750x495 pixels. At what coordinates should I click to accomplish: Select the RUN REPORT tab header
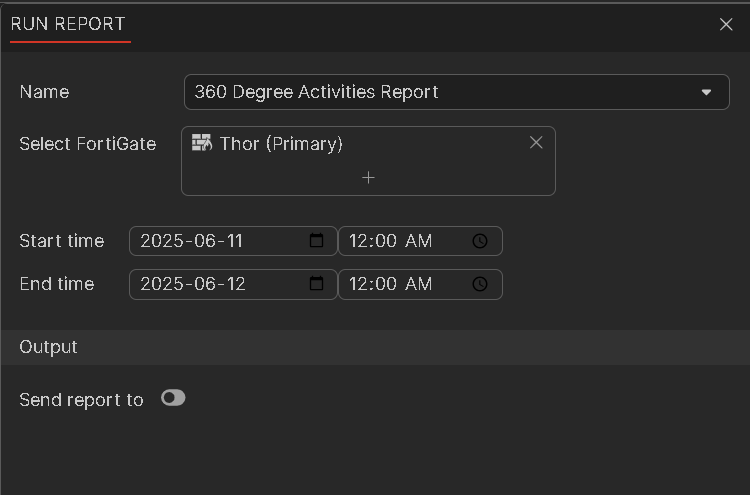(68, 24)
